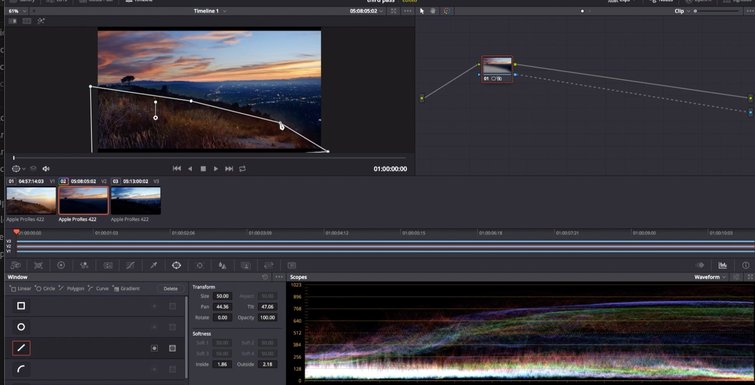Viewport: 755px width, 385px height.
Task: Open Window panel options three-dot menu
Action: [x=279, y=277]
